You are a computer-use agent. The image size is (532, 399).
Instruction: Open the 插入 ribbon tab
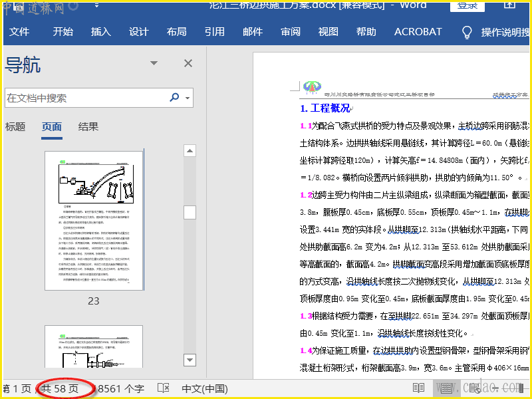click(101, 32)
